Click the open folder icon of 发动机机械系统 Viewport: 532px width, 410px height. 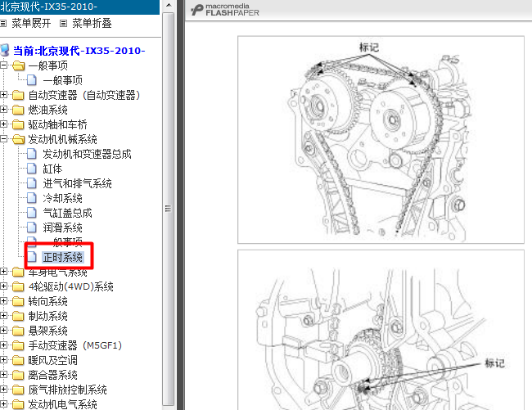(x=18, y=139)
